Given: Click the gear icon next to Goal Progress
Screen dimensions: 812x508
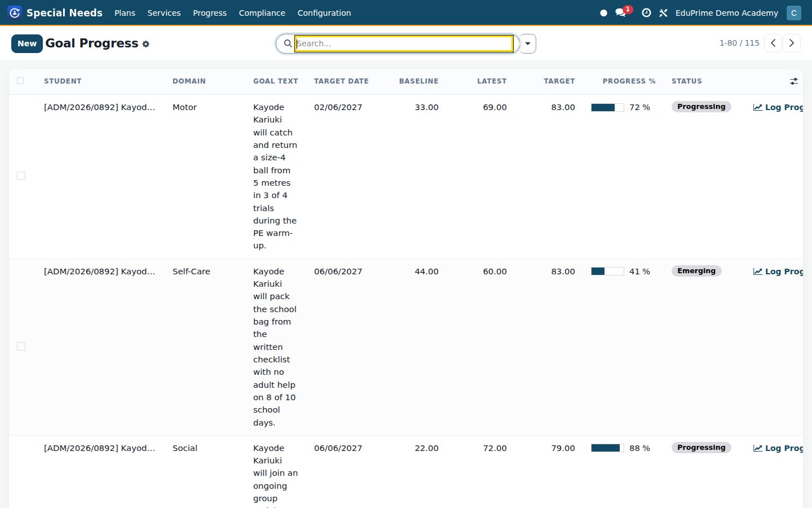Looking at the screenshot, I should point(146,44).
